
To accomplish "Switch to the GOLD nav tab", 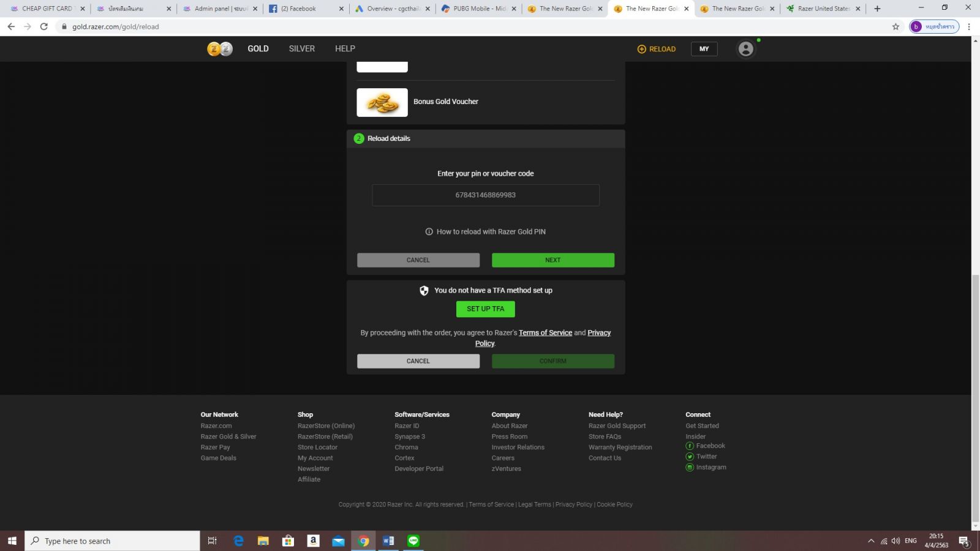I will coord(258,49).
